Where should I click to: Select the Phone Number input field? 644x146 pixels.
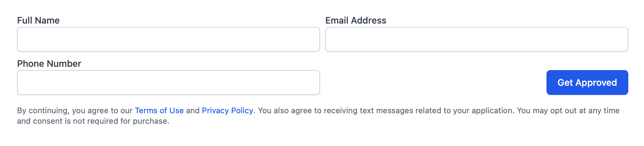click(x=168, y=82)
